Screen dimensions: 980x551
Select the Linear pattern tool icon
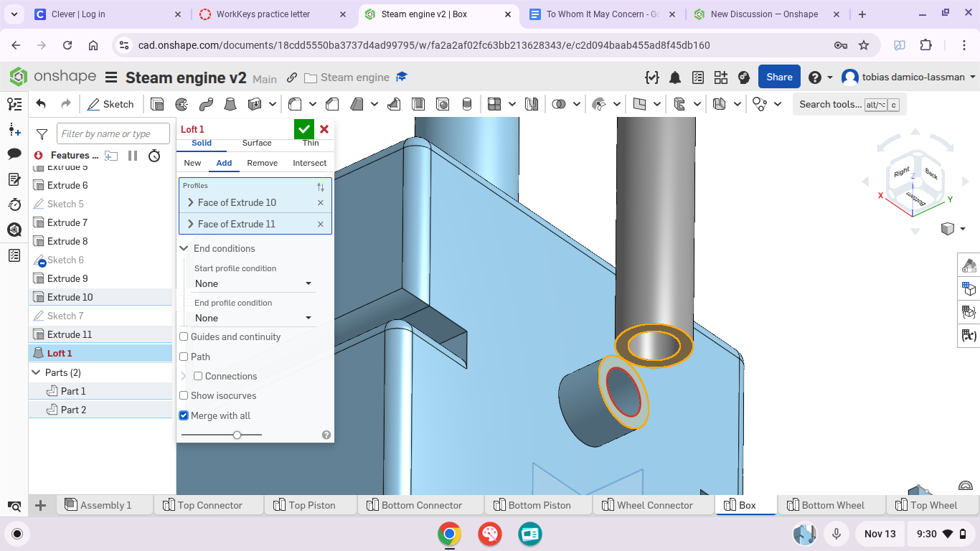coord(494,104)
